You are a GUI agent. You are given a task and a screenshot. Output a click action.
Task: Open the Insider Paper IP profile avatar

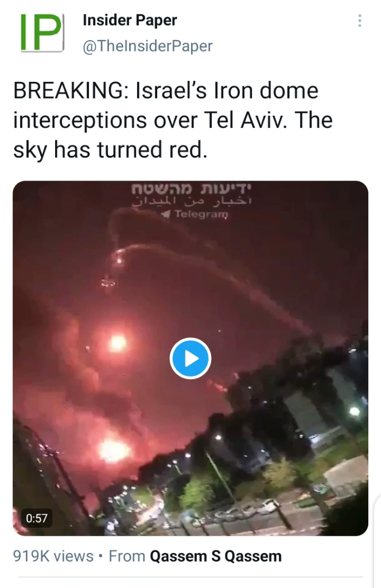coord(42,33)
